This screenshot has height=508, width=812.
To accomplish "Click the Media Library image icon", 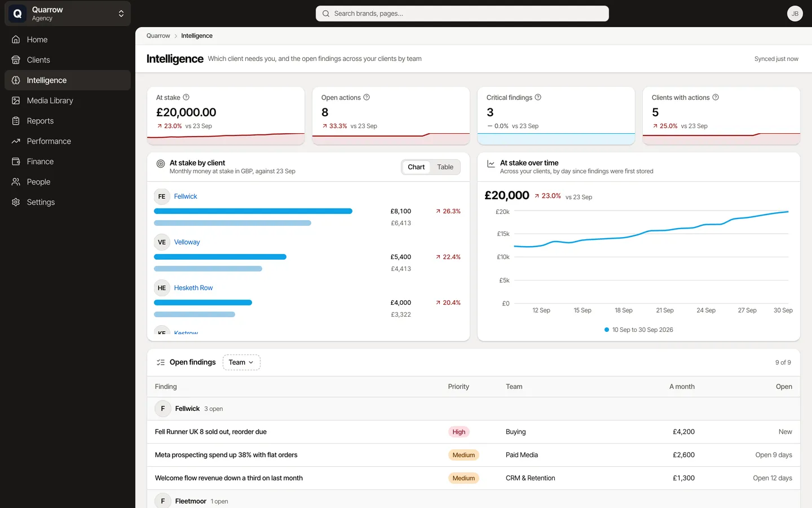I will coord(16,100).
